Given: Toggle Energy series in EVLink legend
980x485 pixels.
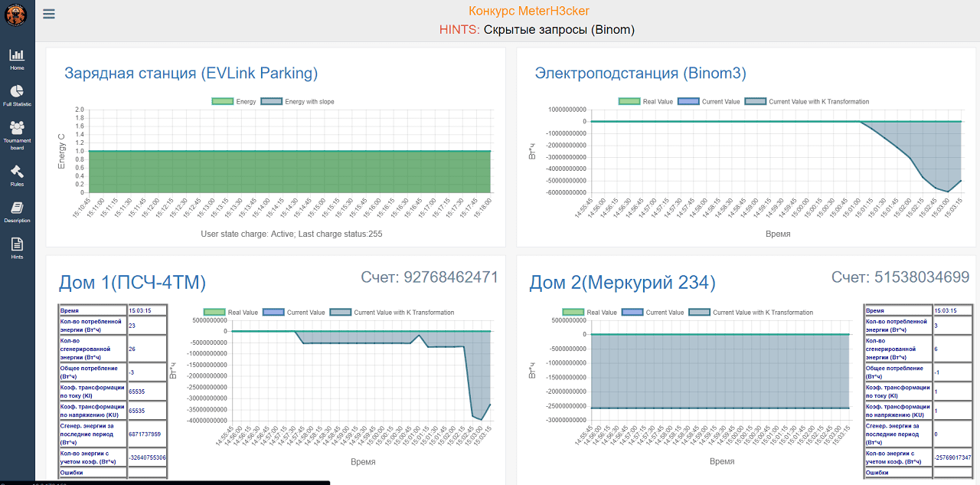Looking at the screenshot, I should (x=234, y=101).
